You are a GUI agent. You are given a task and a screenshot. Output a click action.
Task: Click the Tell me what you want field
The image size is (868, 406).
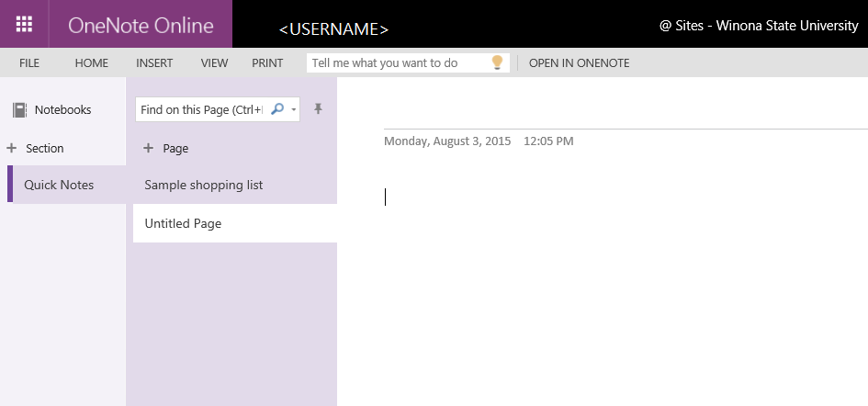point(397,63)
